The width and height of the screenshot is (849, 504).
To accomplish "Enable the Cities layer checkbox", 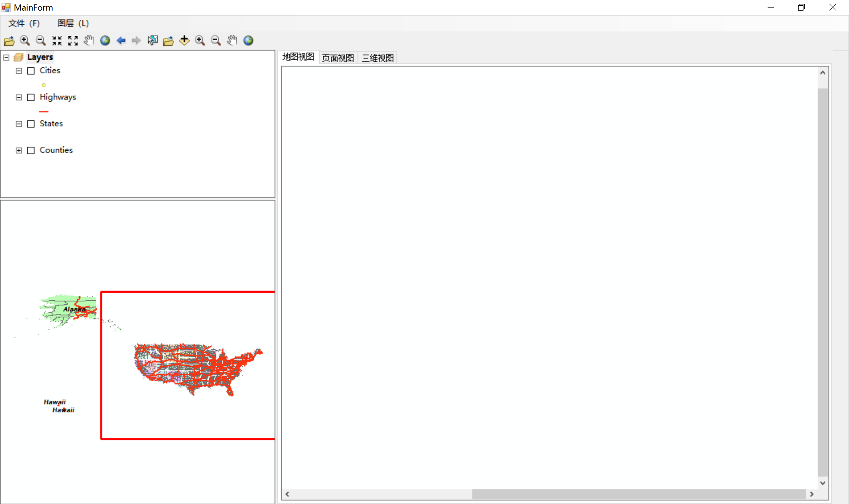I will click(x=31, y=71).
